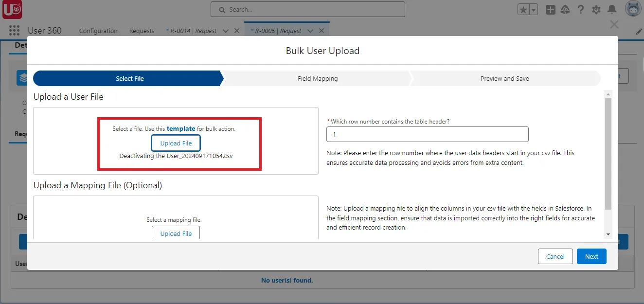Open the Trailhead help resources icon

565,9
